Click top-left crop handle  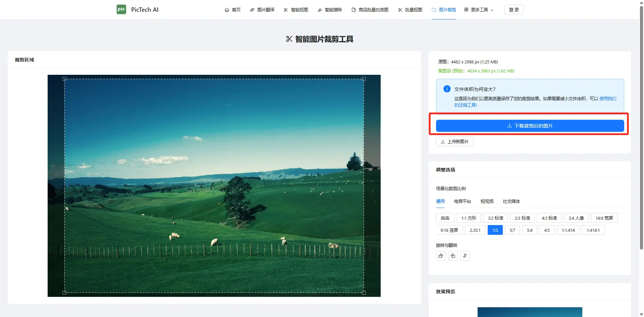pyautogui.click(x=64, y=79)
